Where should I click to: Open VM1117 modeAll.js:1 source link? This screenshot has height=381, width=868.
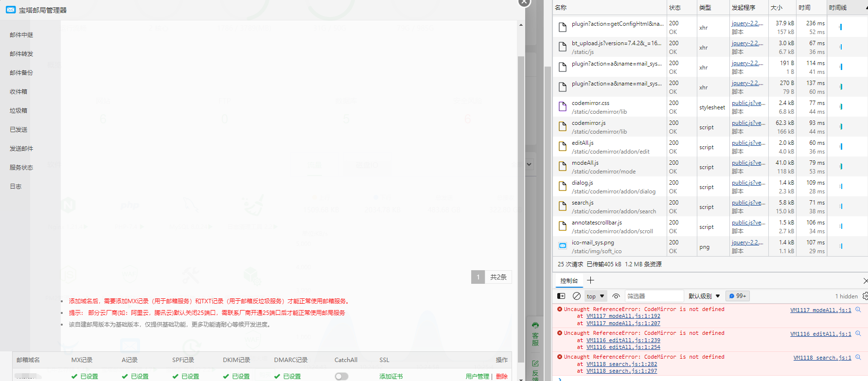[x=821, y=310]
